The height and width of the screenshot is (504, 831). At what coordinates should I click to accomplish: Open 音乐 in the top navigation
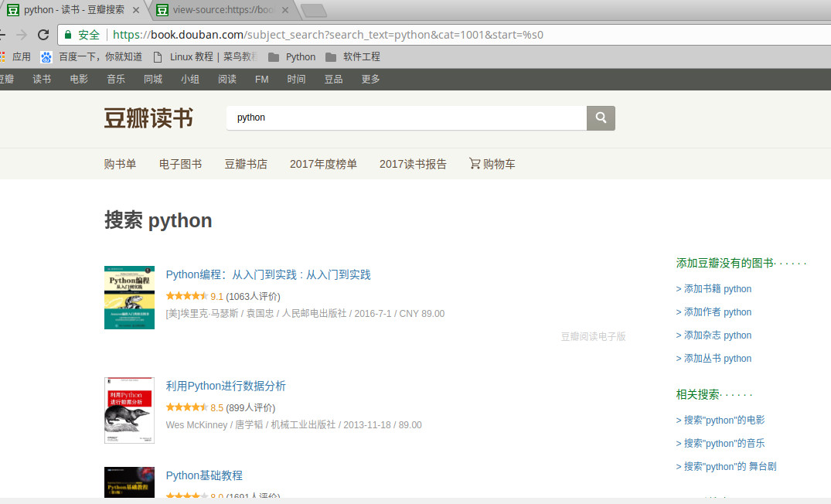click(x=116, y=79)
